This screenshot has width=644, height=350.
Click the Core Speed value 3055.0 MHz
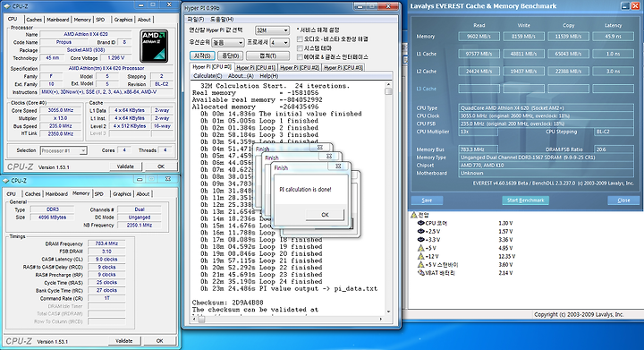(61, 110)
